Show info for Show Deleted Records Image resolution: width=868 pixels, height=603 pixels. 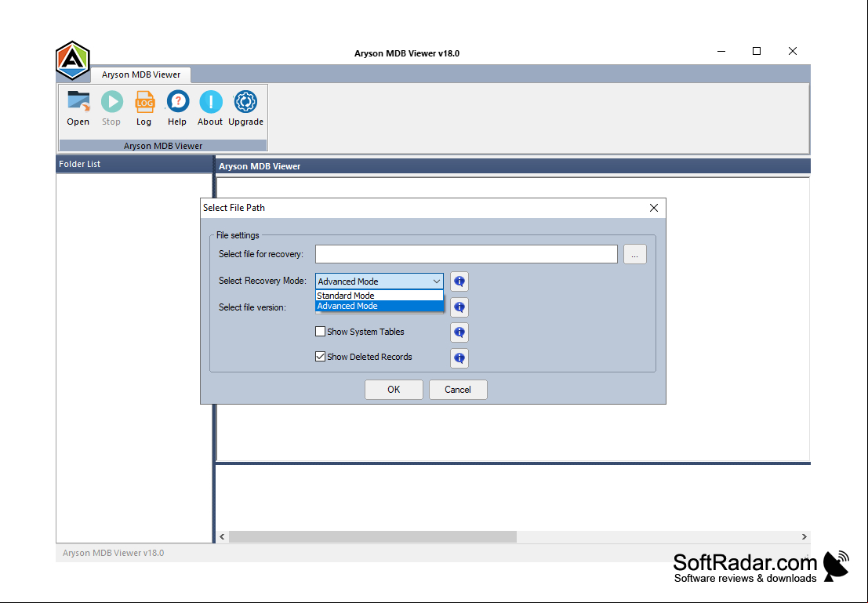click(459, 358)
